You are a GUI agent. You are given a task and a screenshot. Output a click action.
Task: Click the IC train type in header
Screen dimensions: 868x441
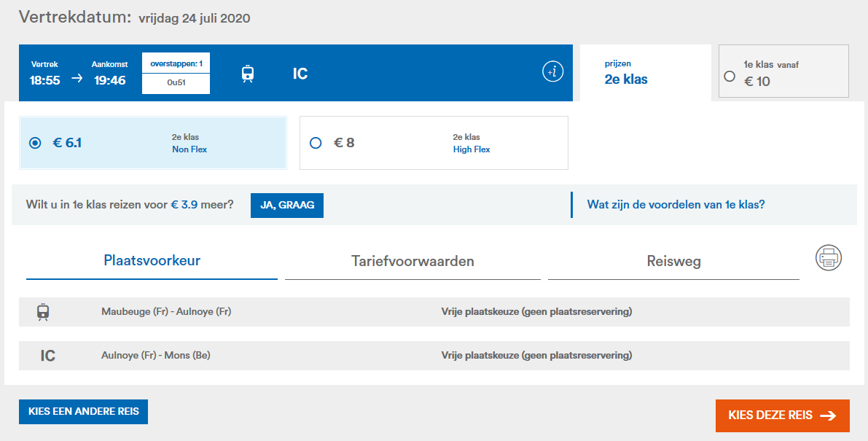point(300,74)
